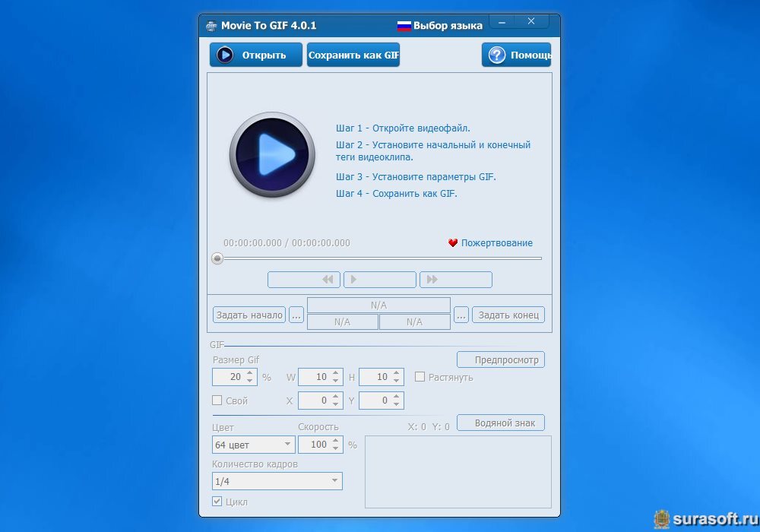
Task: Click the upper N/A clip duration field
Action: (x=378, y=306)
